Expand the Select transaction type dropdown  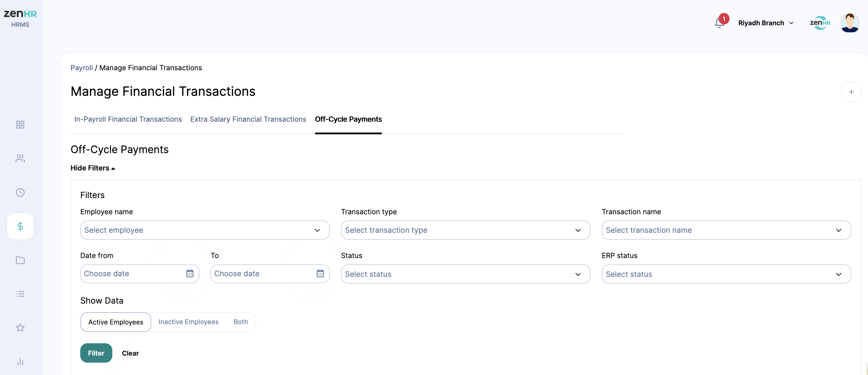point(465,230)
